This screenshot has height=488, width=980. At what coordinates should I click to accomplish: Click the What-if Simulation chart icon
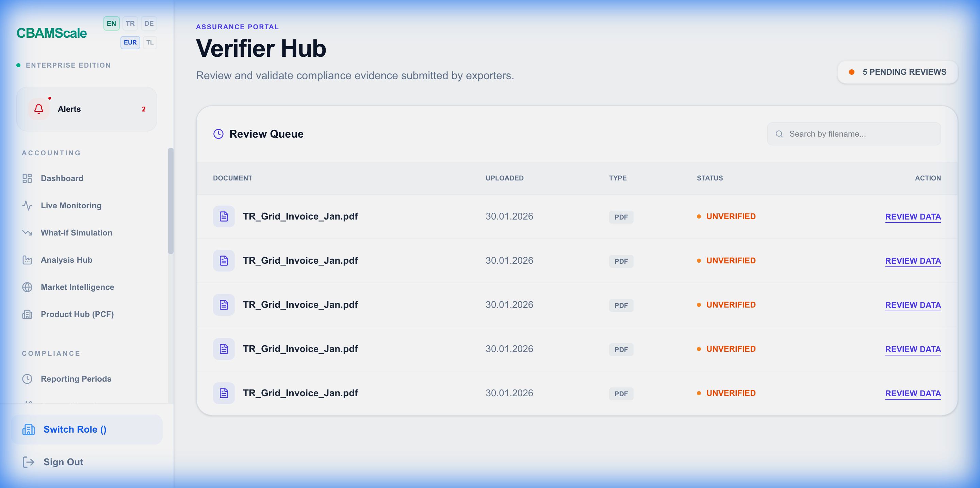27,232
